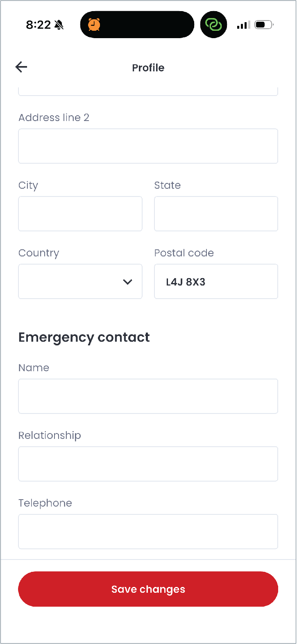The image size is (297, 644).
Task: Open the Country dropdown chevron
Action: pos(128,282)
